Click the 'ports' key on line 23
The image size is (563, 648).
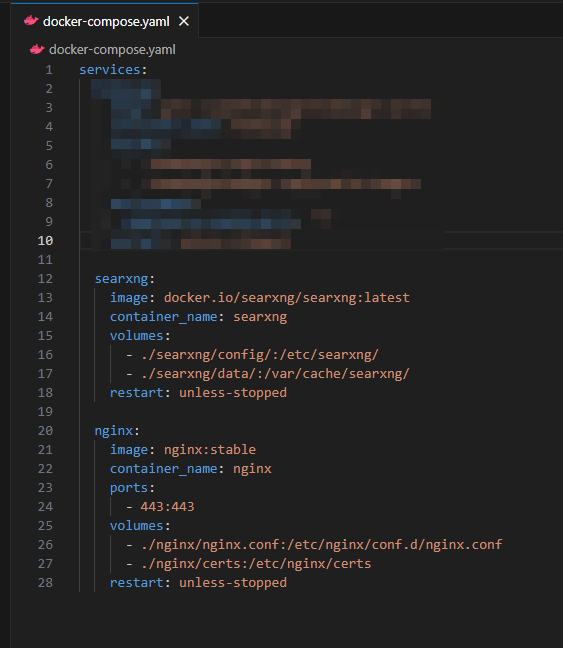coord(129,488)
